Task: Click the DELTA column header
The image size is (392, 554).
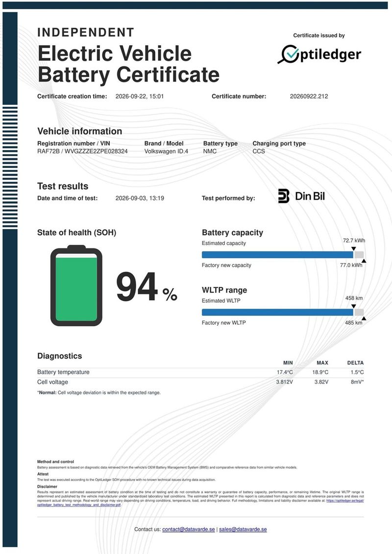Action: coord(355,363)
